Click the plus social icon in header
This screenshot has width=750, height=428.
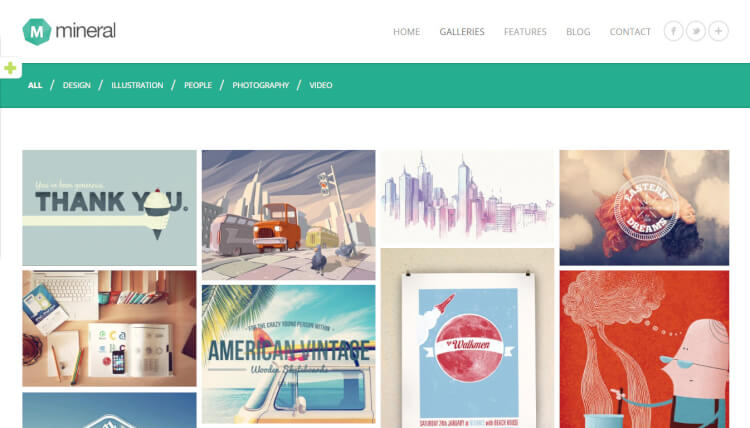coord(718,31)
